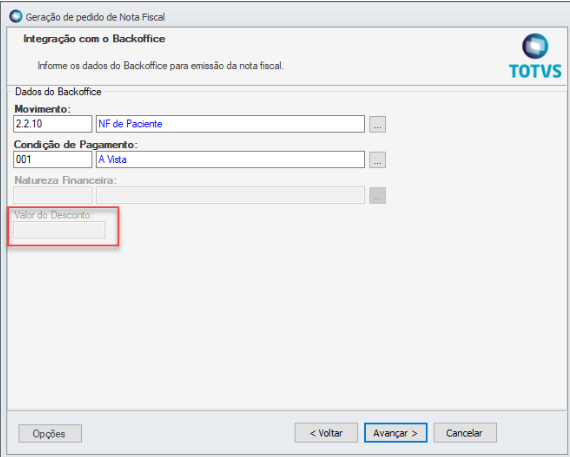
Task: Click the TOTVS logo in header
Action: click(535, 56)
